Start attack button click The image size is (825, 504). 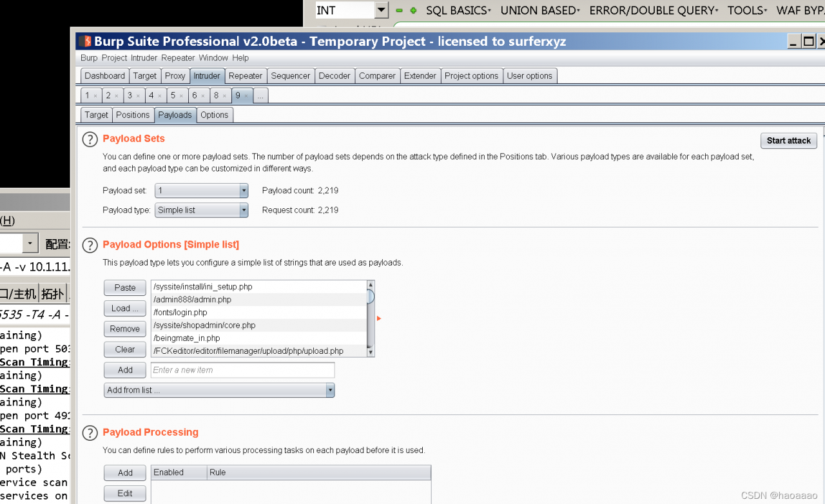tap(789, 141)
